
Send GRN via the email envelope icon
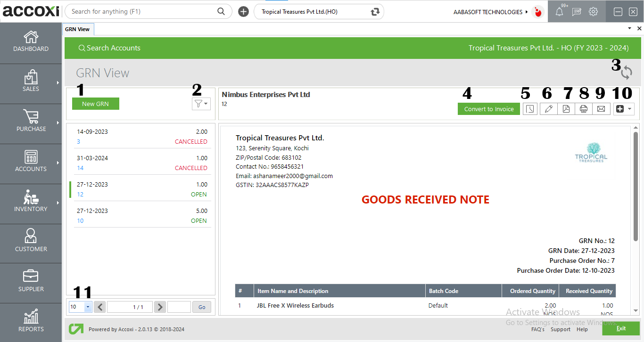[x=601, y=109]
